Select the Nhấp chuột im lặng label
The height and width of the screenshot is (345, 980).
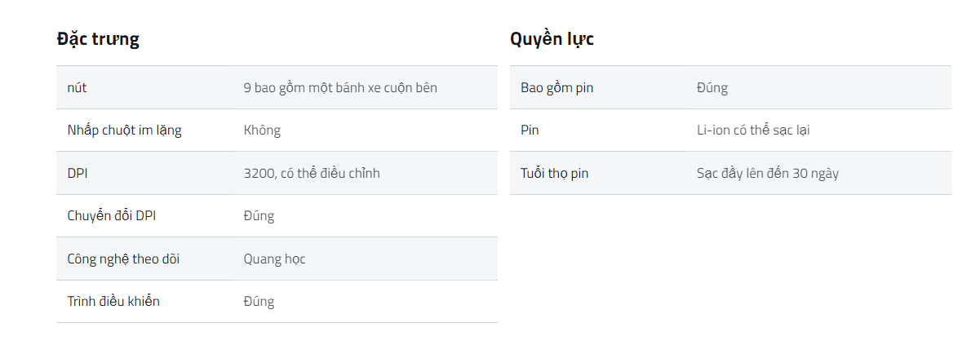click(124, 130)
